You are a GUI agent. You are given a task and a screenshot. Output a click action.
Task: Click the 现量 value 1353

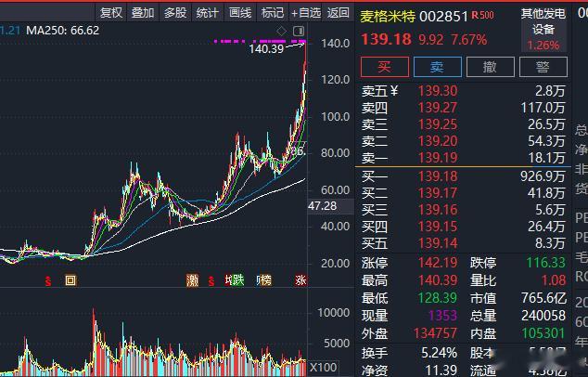(443, 316)
